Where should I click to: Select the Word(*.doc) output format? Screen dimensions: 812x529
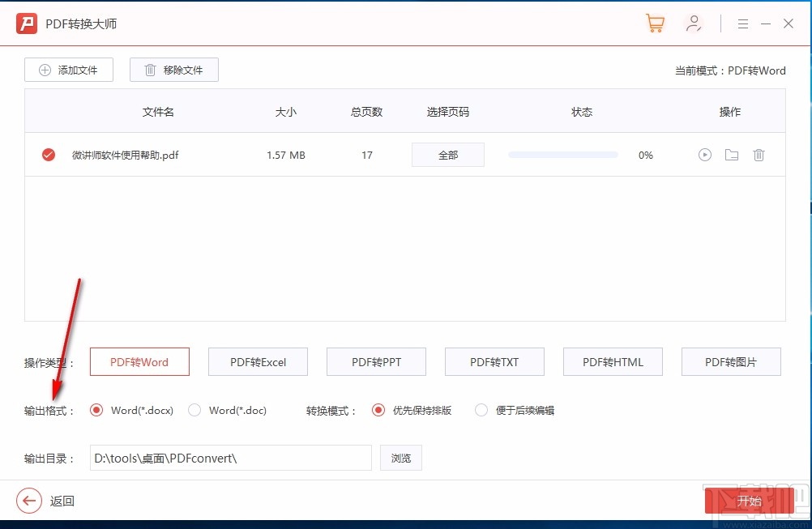pos(194,411)
